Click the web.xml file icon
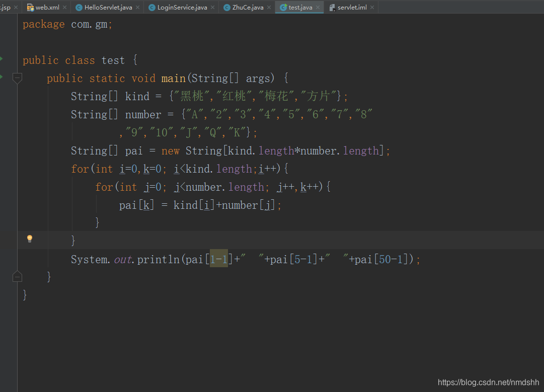This screenshot has width=544, height=392. 30,7
